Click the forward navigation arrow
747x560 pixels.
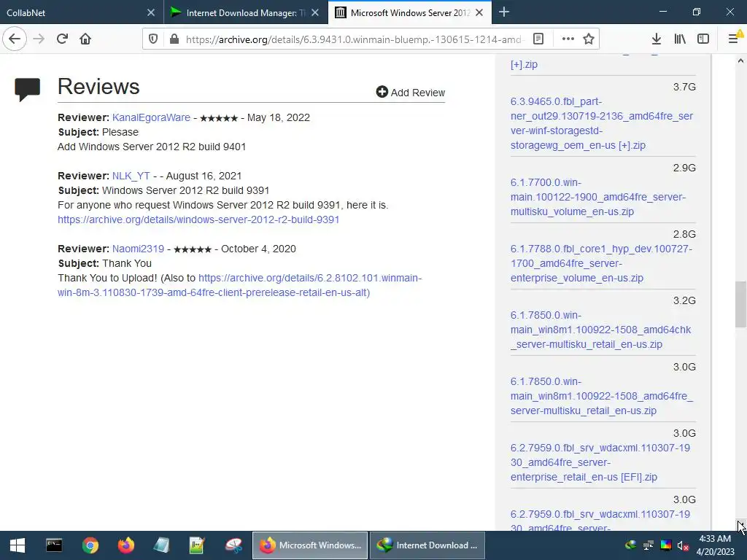point(39,39)
